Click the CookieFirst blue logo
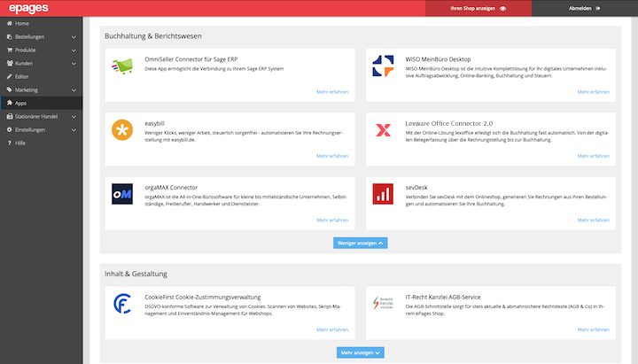This screenshot has width=638, height=364. pyautogui.click(x=122, y=305)
